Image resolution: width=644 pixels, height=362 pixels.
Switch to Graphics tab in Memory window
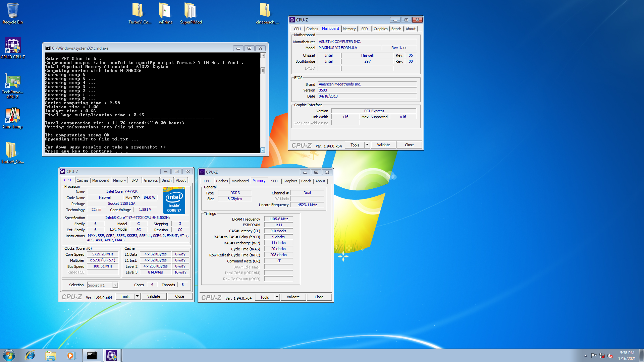coord(290,181)
